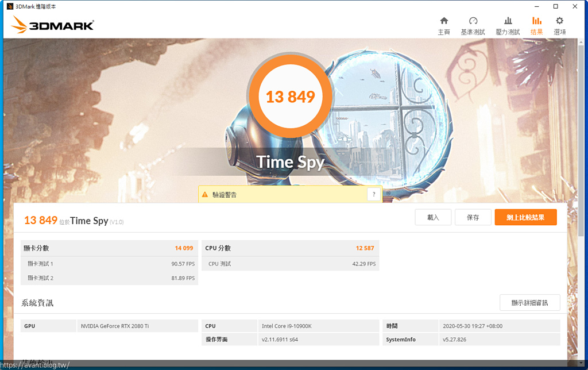The width and height of the screenshot is (588, 370).
Task: Click the timestamp 2020-05-30 19:27 +08:00
Action: tap(473, 326)
